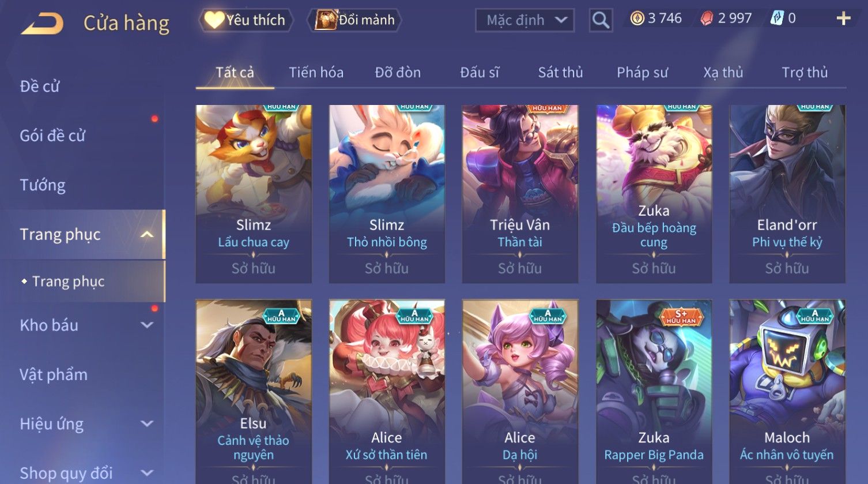Open Maloch Ác nhân vô tuyến skin
This screenshot has width=868, height=484.
pos(787,392)
